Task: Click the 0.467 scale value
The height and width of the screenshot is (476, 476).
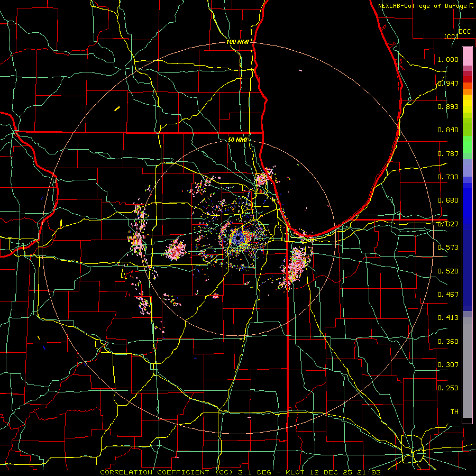Action: (x=448, y=295)
